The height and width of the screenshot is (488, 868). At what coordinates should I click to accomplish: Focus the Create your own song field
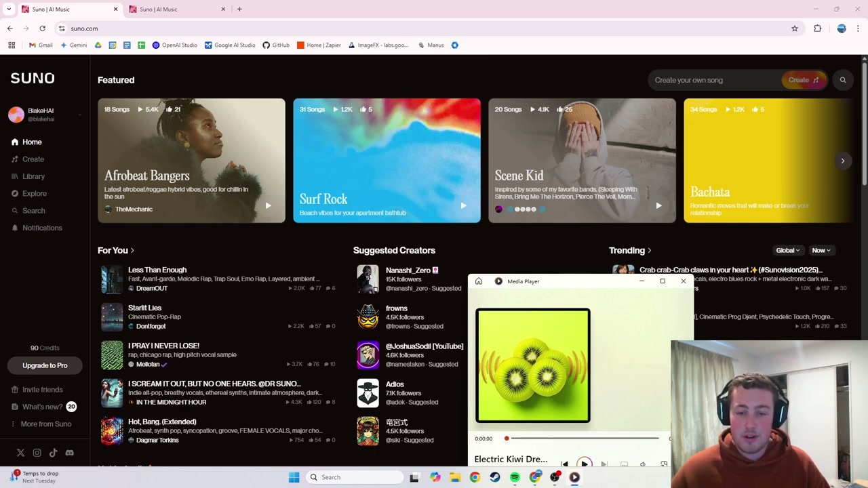(x=715, y=80)
